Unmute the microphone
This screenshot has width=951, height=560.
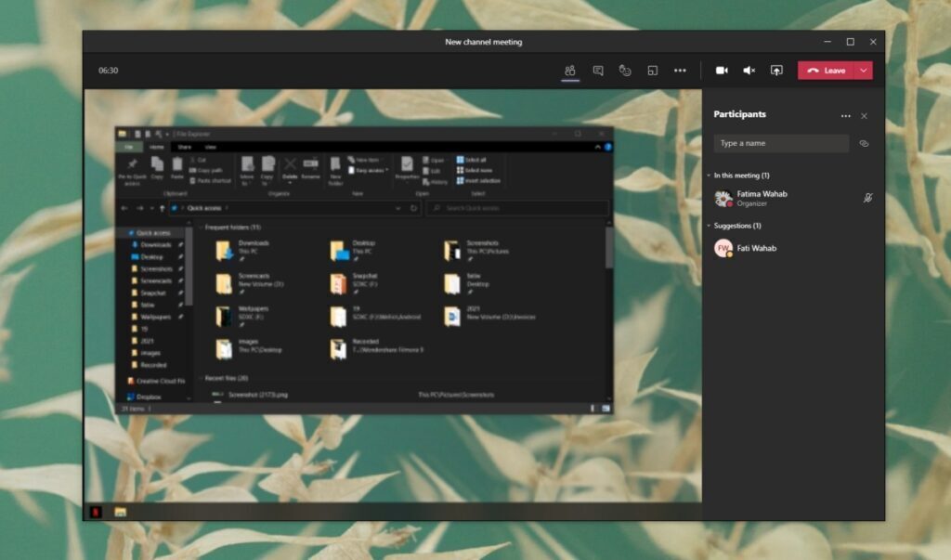pos(749,71)
